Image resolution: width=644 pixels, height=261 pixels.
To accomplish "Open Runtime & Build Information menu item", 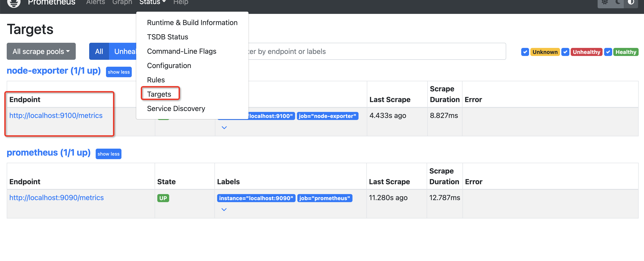I will click(192, 22).
